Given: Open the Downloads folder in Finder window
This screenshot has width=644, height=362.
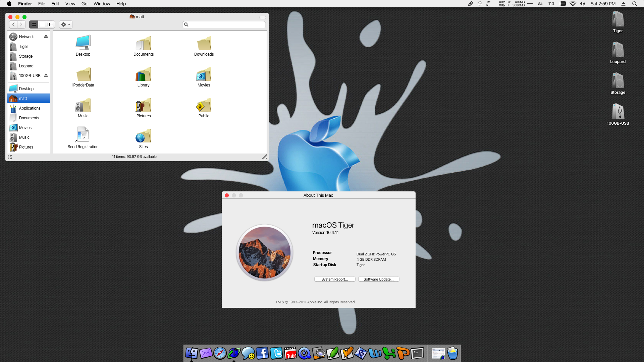Looking at the screenshot, I should point(204,47).
